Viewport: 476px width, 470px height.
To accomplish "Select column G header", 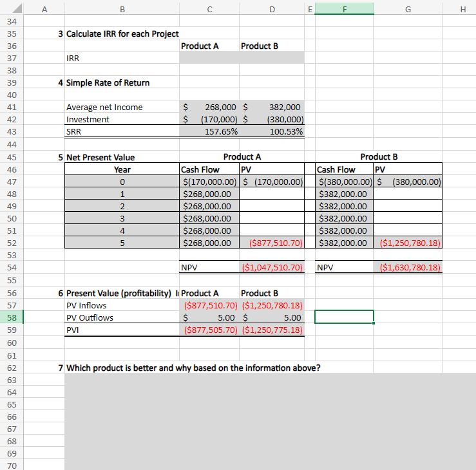I will (x=408, y=9).
